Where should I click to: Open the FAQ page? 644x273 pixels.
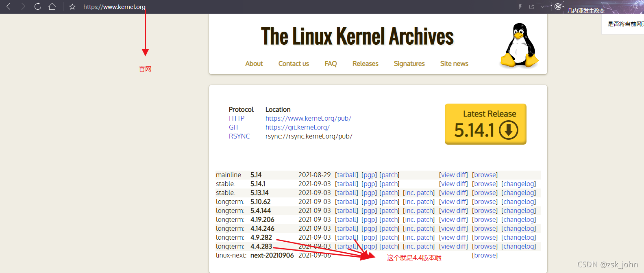coord(331,64)
